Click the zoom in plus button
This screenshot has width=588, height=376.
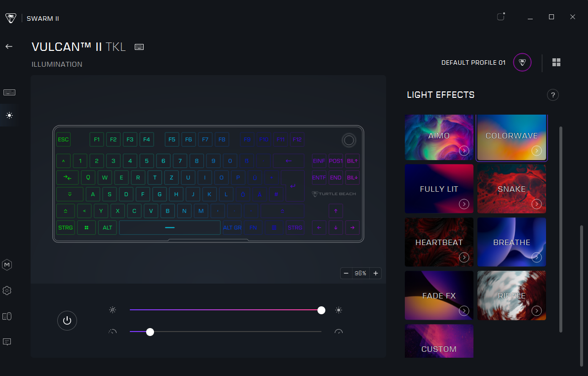[375, 273]
